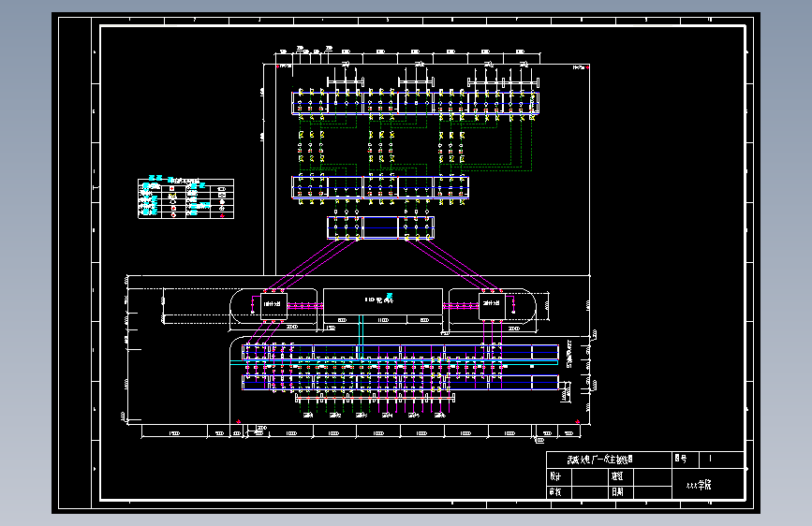Select red marker at bottom-right site corner
Image resolution: width=812 pixels, height=526 pixels.
click(578, 422)
